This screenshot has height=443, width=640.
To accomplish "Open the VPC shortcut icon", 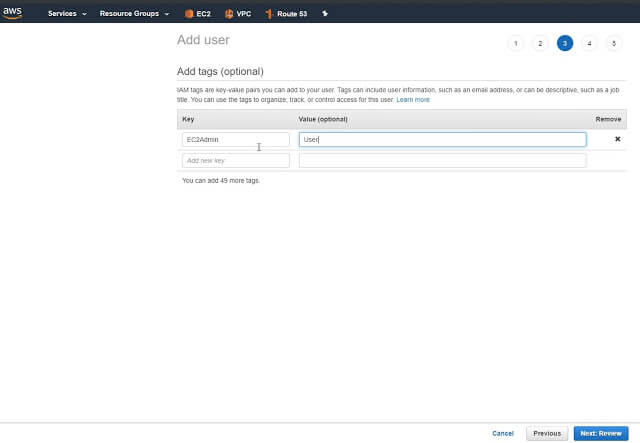I will pyautogui.click(x=230, y=14).
